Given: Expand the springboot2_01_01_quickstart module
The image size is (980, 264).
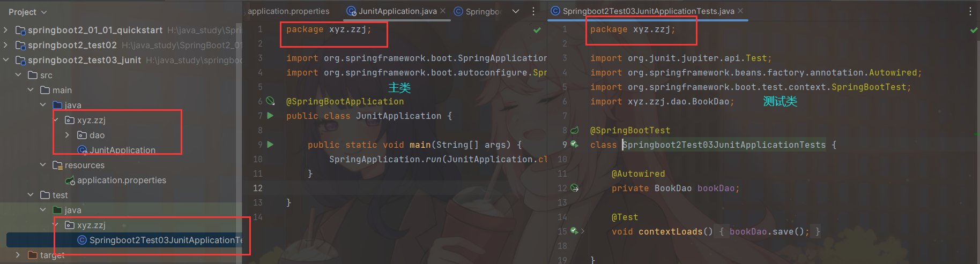Looking at the screenshot, I should [x=6, y=30].
